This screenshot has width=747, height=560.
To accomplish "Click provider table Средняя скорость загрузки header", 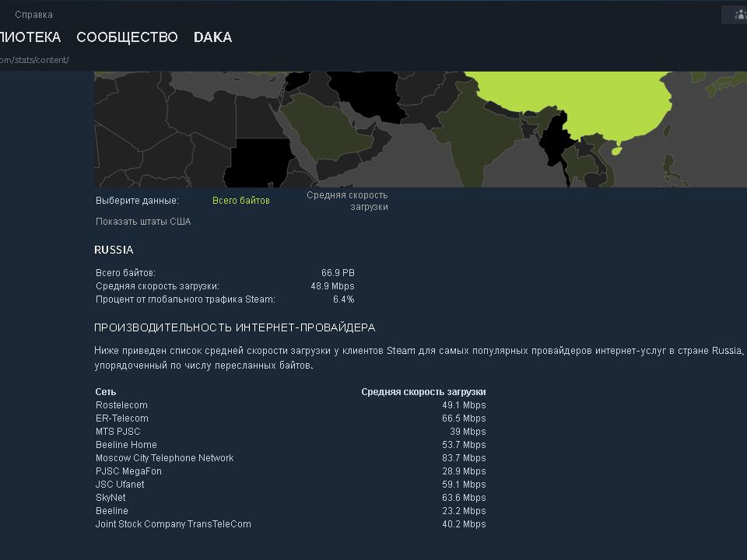I will [x=423, y=392].
